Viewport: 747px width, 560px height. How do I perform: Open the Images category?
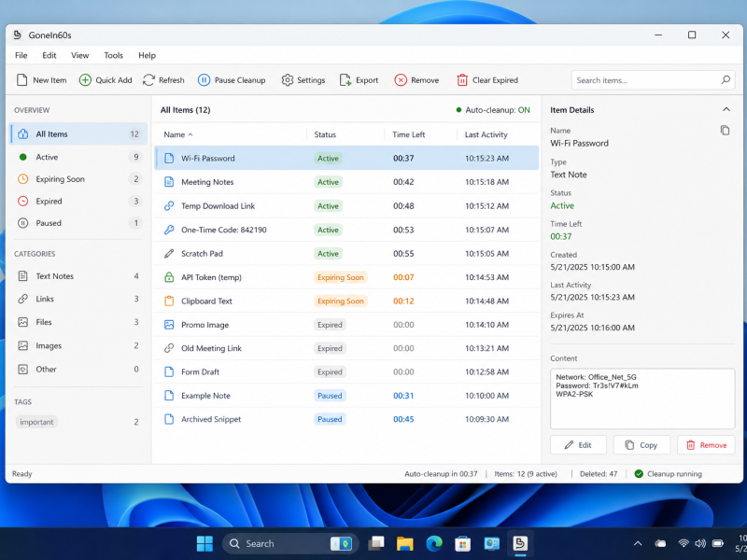click(78, 345)
